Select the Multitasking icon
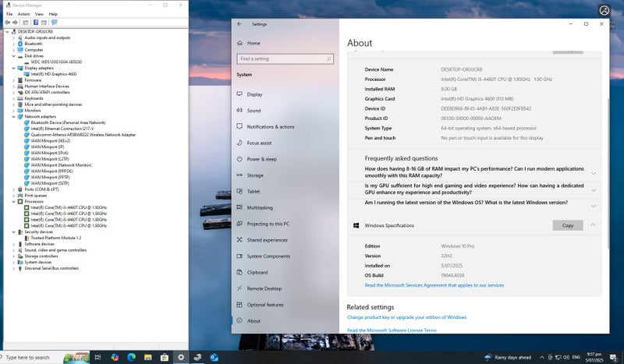The width and height of the screenshot is (624, 364). [x=239, y=207]
